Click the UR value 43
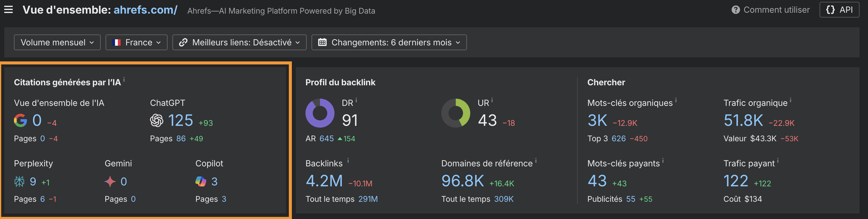This screenshot has height=219, width=868. click(487, 120)
